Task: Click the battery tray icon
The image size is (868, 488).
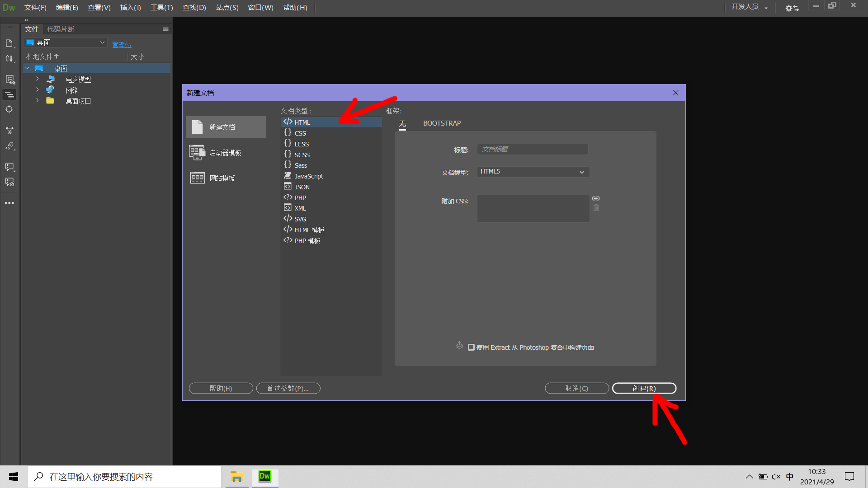Action: 763,477
